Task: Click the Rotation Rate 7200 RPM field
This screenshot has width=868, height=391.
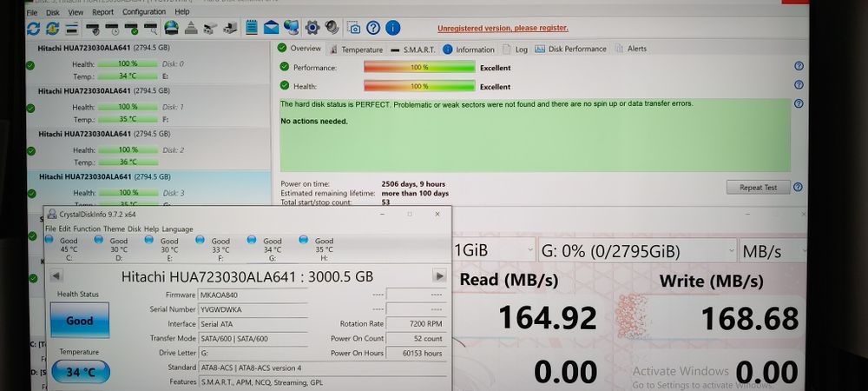Action: tap(417, 324)
